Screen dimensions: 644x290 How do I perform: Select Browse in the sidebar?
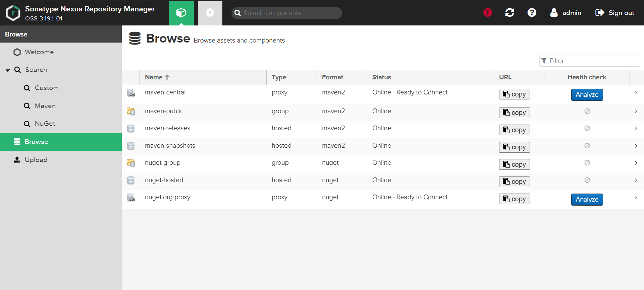(61, 142)
